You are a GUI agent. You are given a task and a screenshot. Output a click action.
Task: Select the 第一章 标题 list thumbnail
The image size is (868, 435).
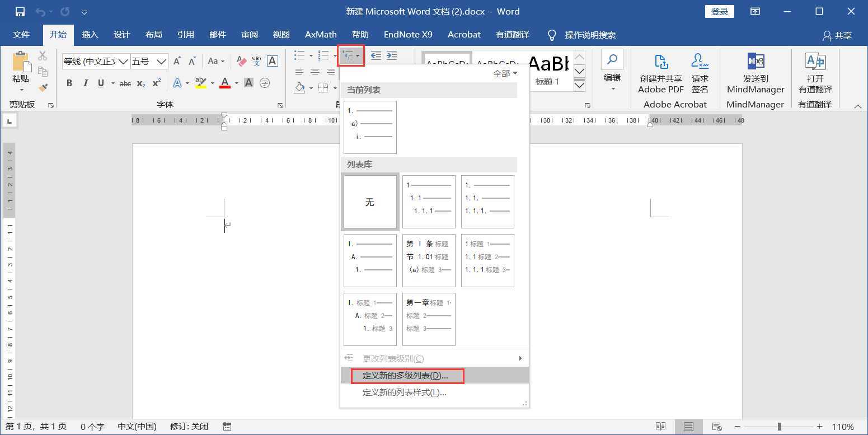coord(429,319)
